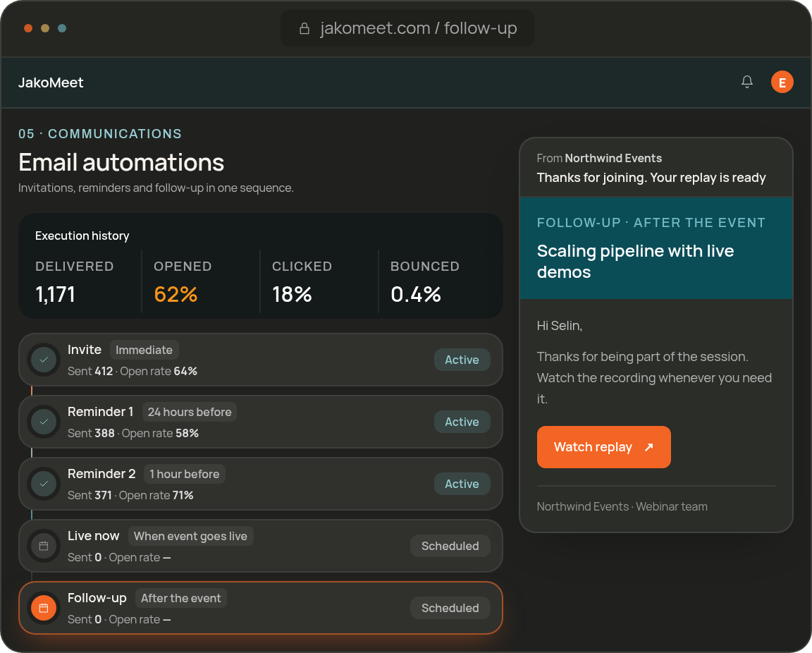Open the notifications bell

coord(746,82)
